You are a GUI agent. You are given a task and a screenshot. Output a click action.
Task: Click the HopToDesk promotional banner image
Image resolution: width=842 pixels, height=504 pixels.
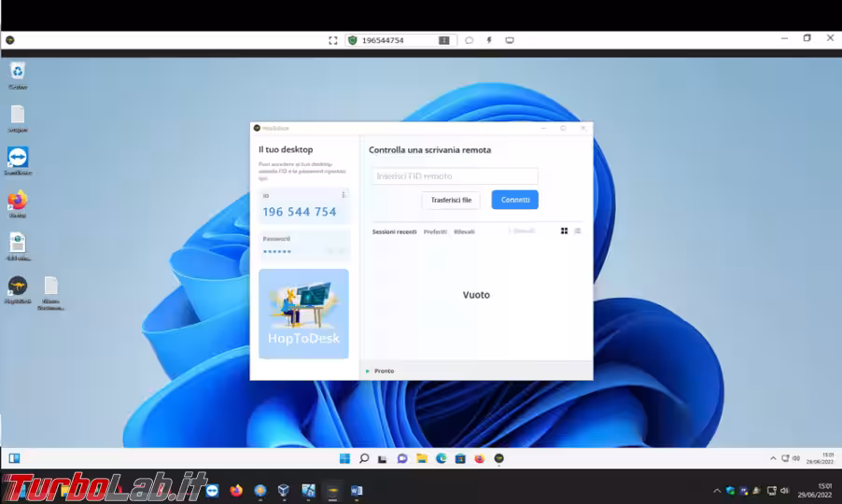tap(303, 314)
